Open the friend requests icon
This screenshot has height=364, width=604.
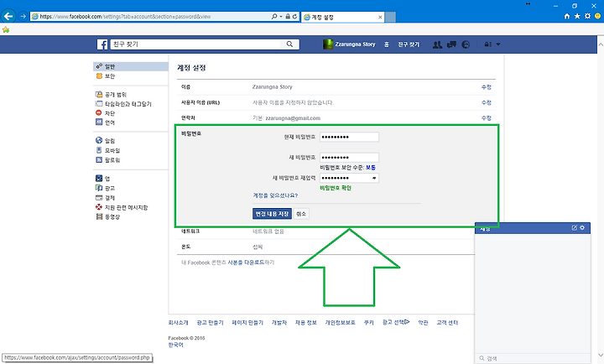tap(437, 44)
